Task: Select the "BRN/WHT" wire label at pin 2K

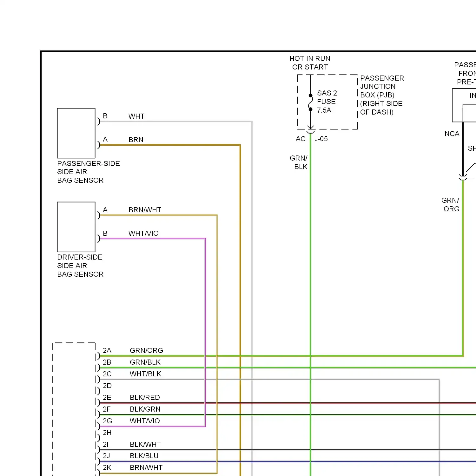Action: point(146,467)
